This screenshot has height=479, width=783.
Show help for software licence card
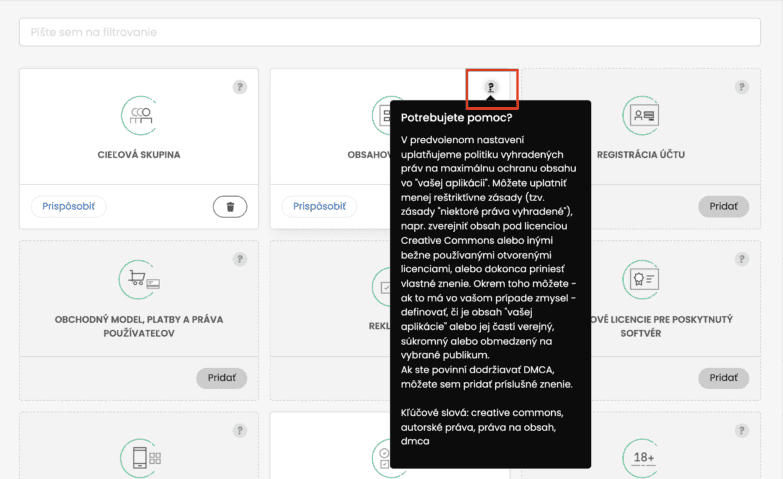(742, 259)
